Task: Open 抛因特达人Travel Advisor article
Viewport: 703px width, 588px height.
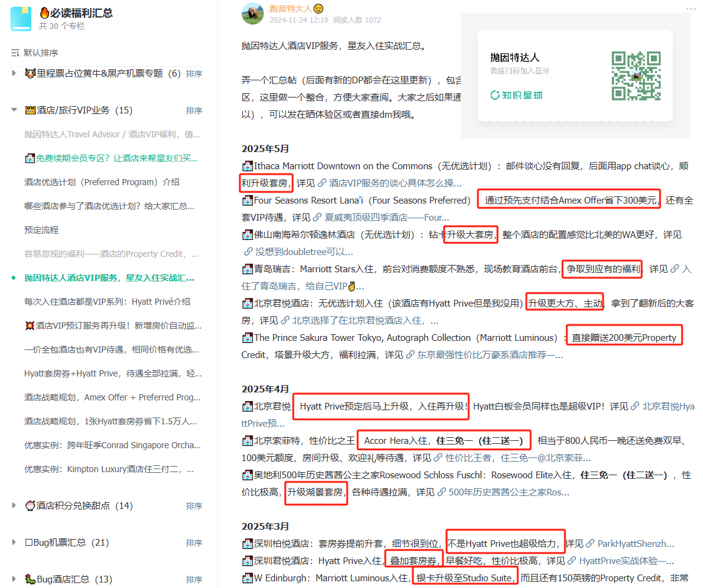Action: coord(112,134)
